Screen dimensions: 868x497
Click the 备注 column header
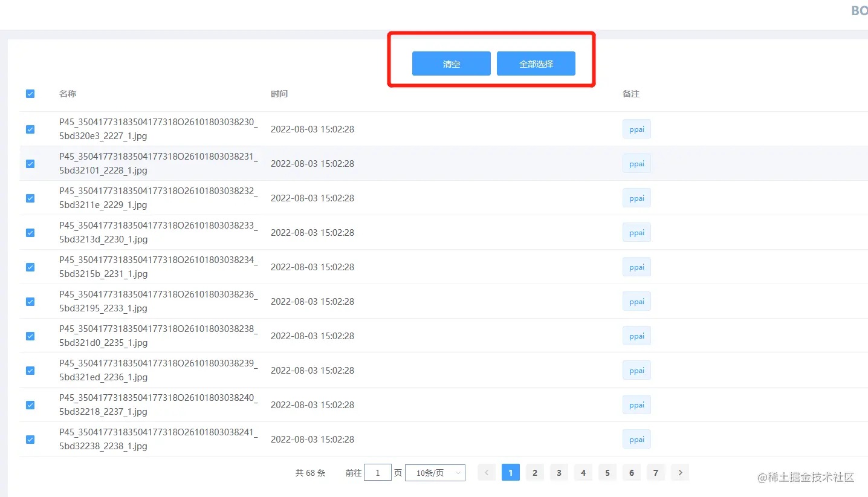coord(630,94)
